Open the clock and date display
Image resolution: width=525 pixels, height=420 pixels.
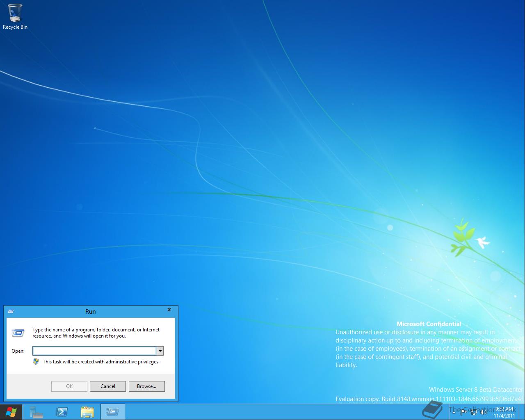tap(504, 412)
